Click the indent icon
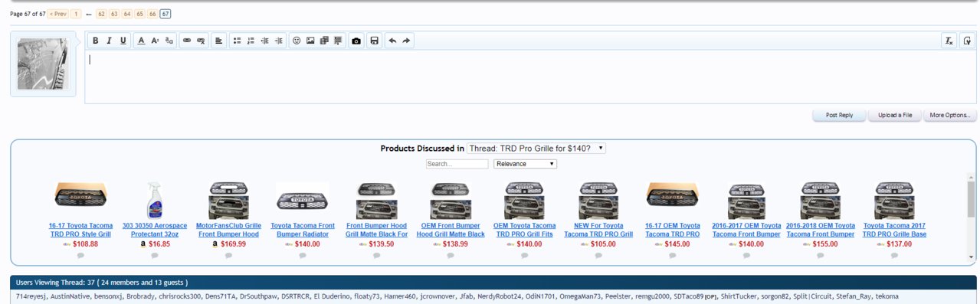This screenshot has width=980, height=304. click(278, 41)
